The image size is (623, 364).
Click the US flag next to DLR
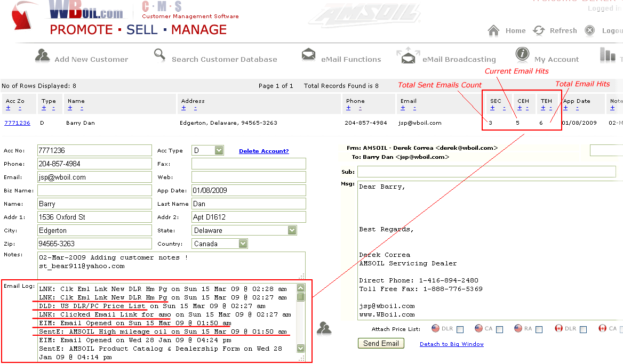435,328
